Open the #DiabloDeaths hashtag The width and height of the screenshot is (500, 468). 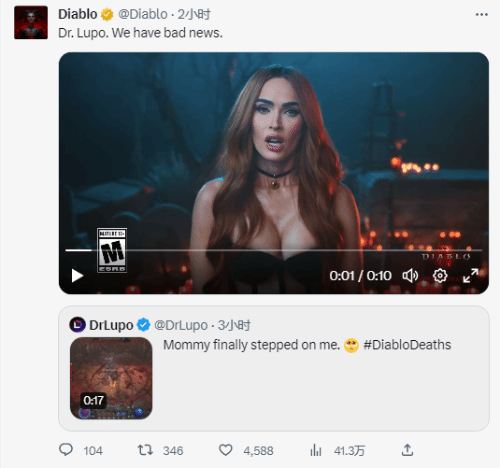(407, 345)
